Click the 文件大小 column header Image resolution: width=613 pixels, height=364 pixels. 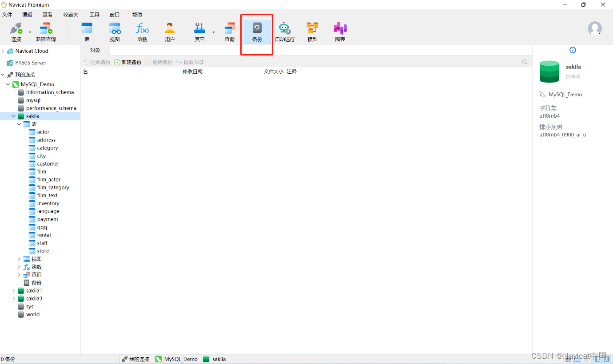[259, 71]
